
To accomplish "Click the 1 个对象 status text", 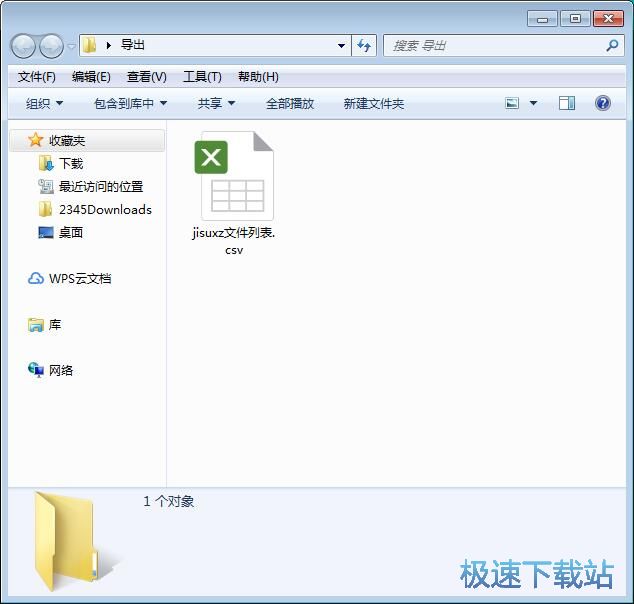I will point(169,501).
